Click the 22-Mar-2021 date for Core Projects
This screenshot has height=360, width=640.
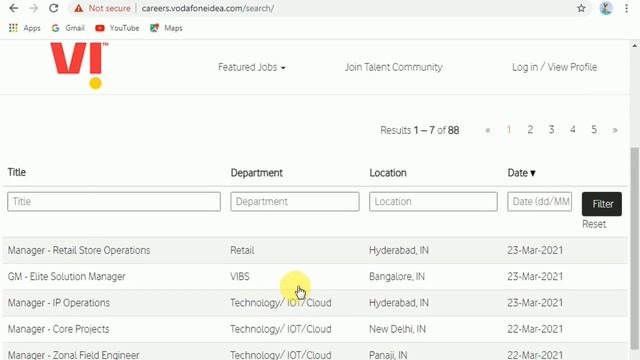click(x=535, y=329)
